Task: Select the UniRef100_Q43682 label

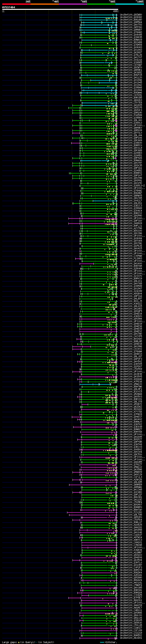Action: click(131, 72)
